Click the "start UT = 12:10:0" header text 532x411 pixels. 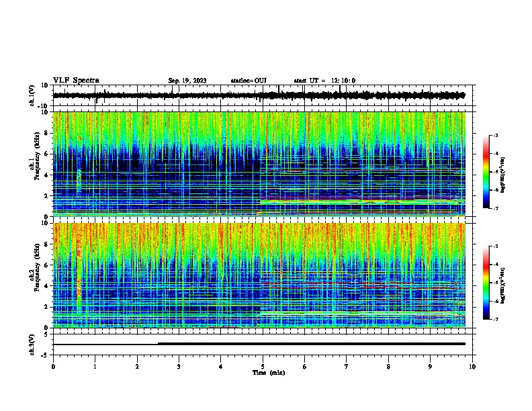[324, 81]
